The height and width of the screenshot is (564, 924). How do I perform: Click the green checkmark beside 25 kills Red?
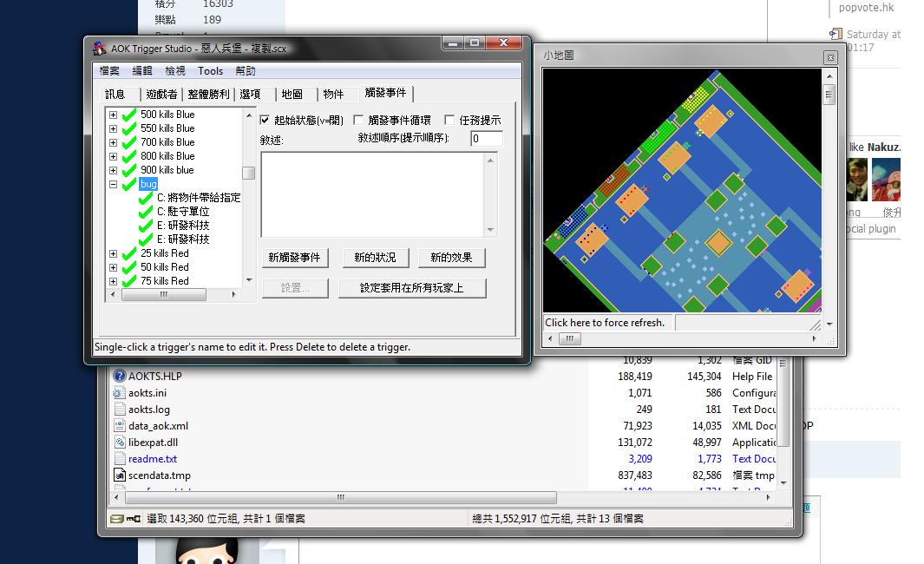pos(129,253)
